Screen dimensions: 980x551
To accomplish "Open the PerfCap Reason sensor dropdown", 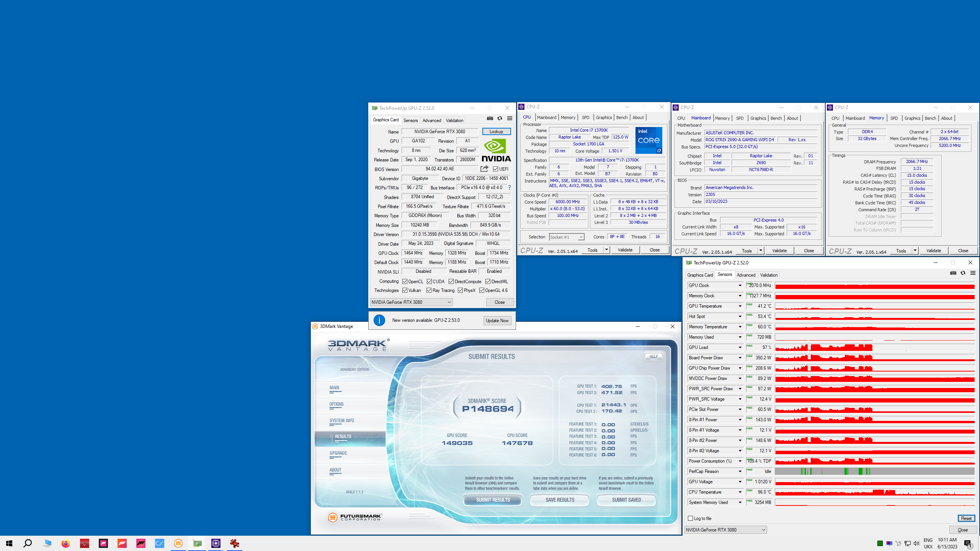I will (x=740, y=471).
